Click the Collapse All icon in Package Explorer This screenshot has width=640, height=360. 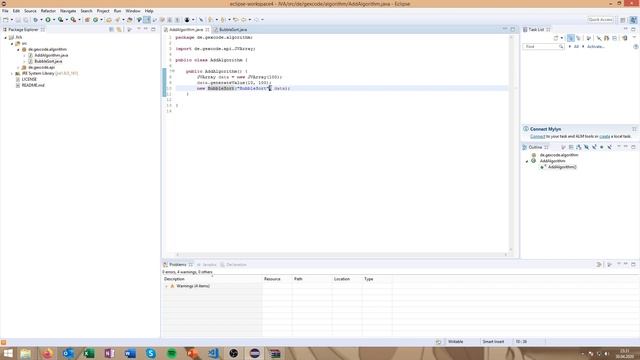point(111,29)
